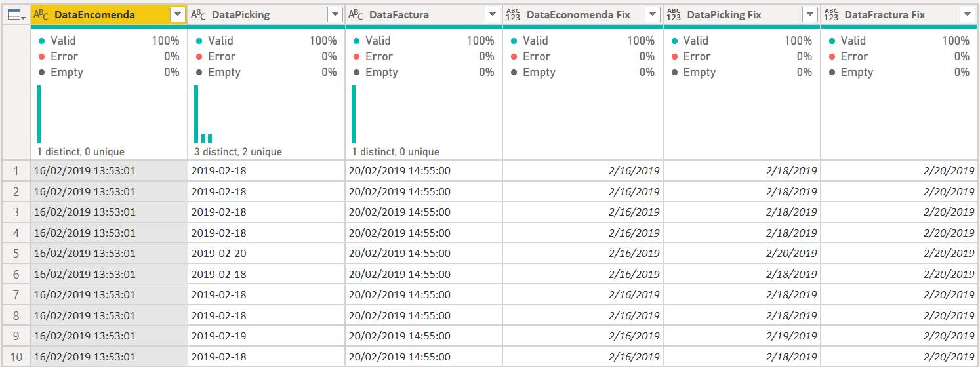The width and height of the screenshot is (980, 367).
Task: Select DataPicking Fix cell 2/18/2019 in row 4
Action: 742,233
